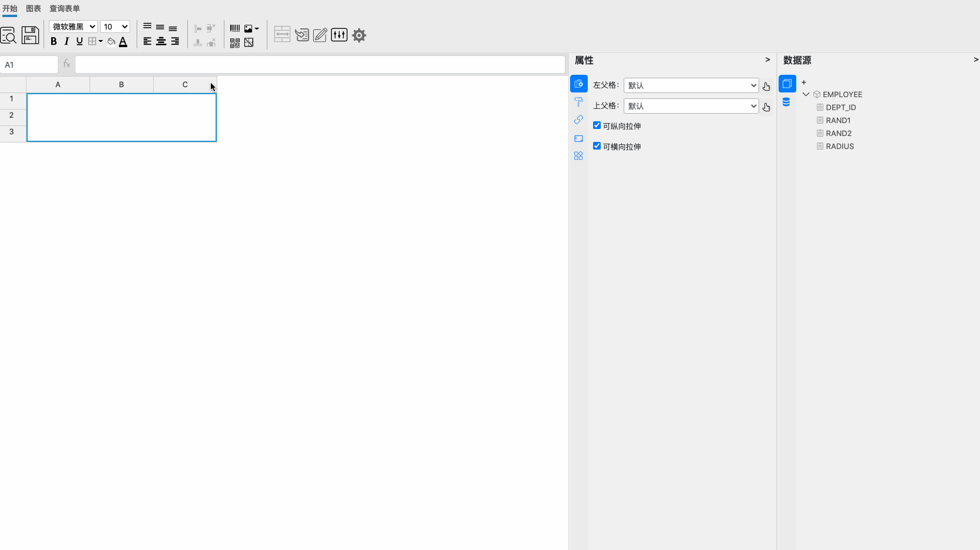The width and height of the screenshot is (980, 550).
Task: Open the 左父格 dropdown
Action: point(691,85)
